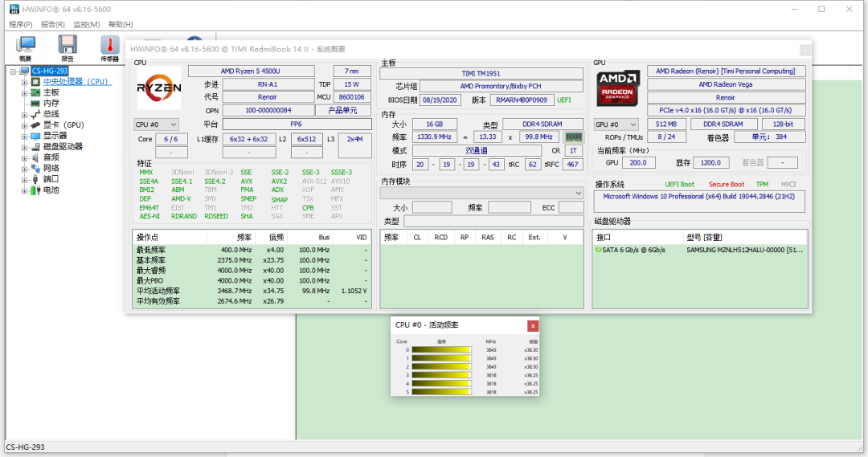The image size is (868, 457).
Task: Click the UEFI Boot label
Action: pyautogui.click(x=679, y=184)
